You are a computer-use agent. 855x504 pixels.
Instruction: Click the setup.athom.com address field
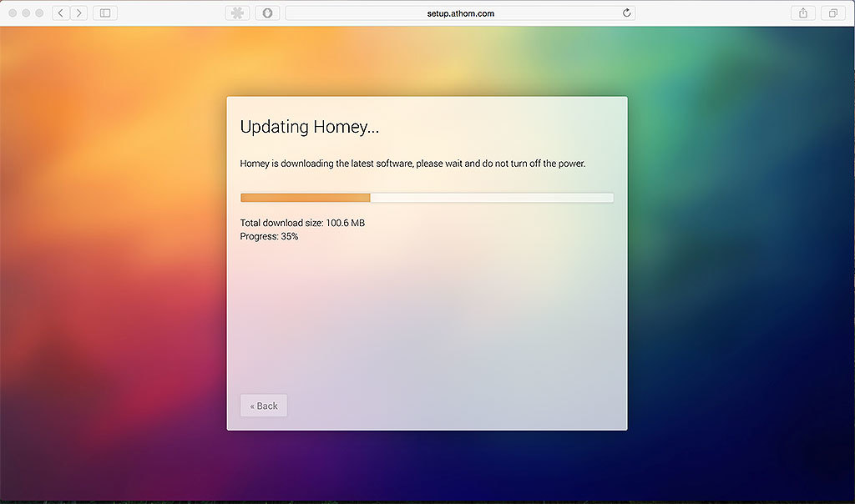[460, 13]
